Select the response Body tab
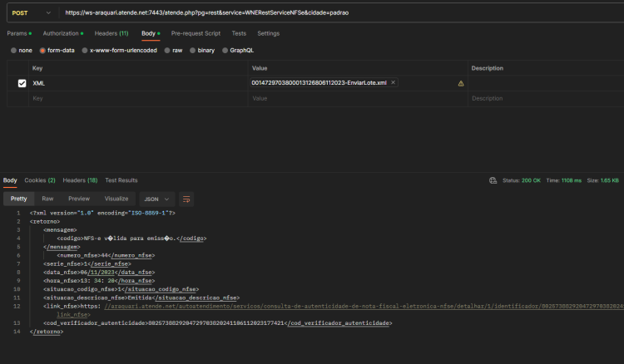 point(10,180)
